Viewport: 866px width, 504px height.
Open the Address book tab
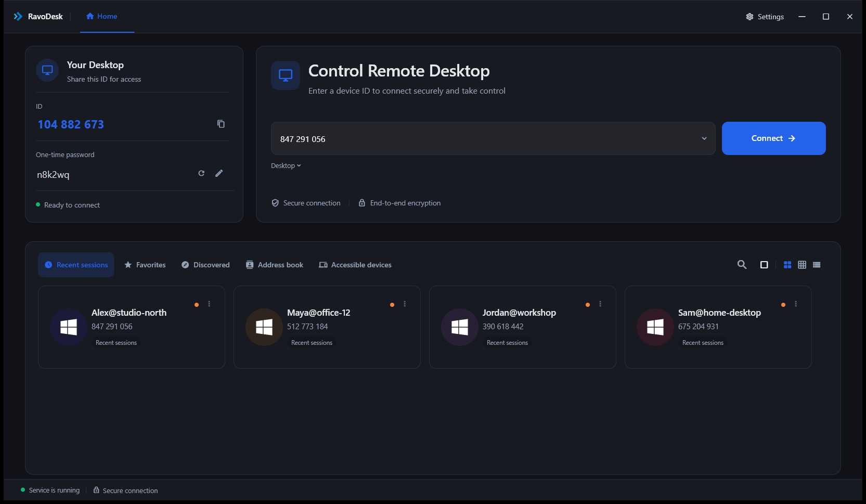click(x=274, y=265)
